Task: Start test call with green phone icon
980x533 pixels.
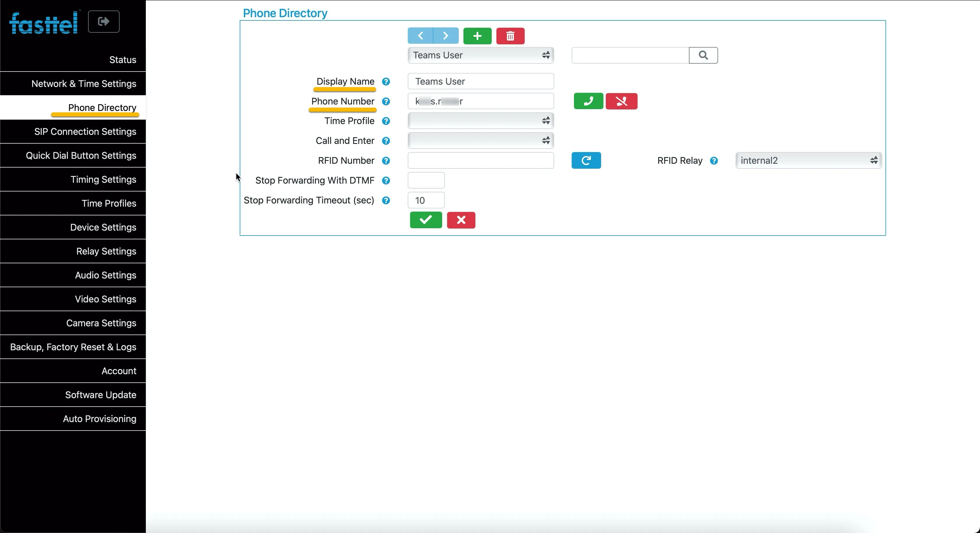Action: pyautogui.click(x=589, y=101)
